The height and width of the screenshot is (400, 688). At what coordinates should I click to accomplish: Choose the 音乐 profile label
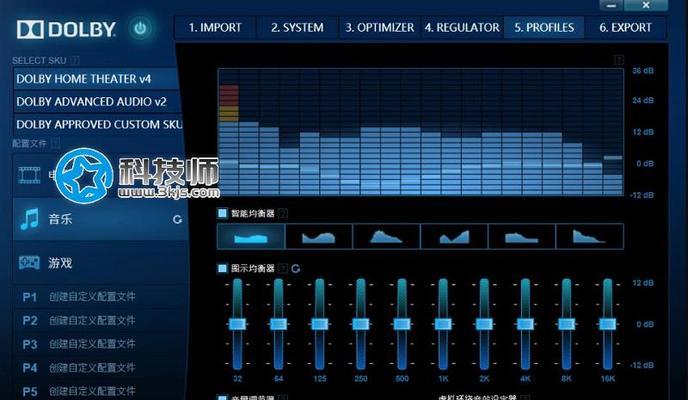tap(60, 219)
